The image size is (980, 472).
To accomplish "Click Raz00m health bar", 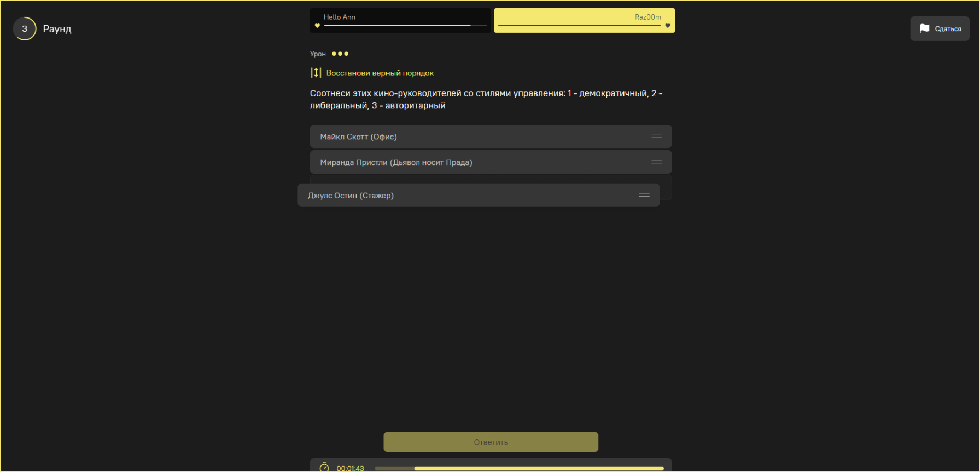I will [x=580, y=26].
